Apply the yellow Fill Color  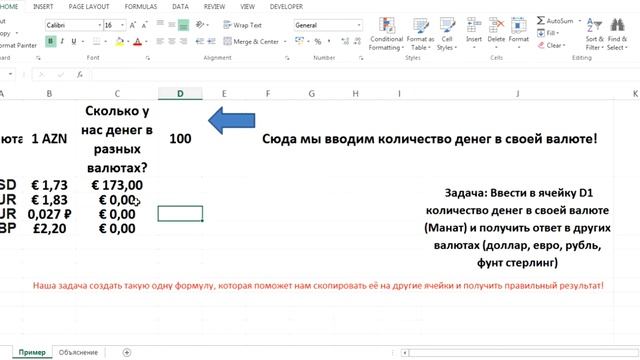pos(120,41)
